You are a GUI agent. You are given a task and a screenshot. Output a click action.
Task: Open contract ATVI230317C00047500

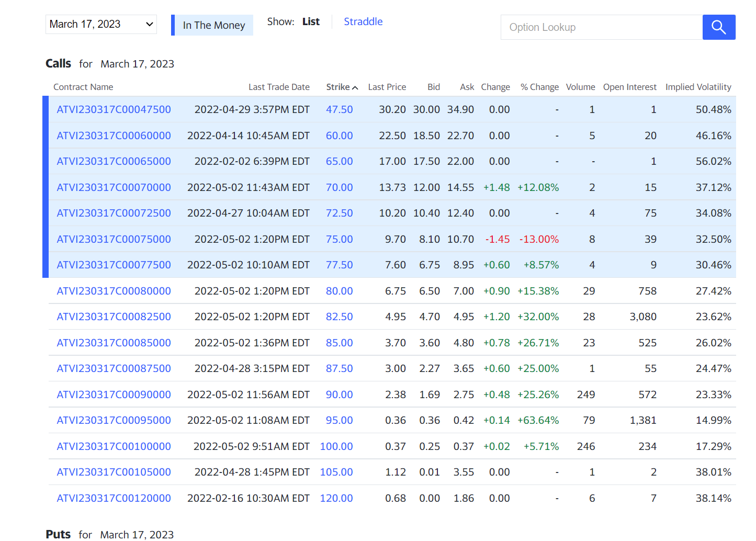pos(114,109)
